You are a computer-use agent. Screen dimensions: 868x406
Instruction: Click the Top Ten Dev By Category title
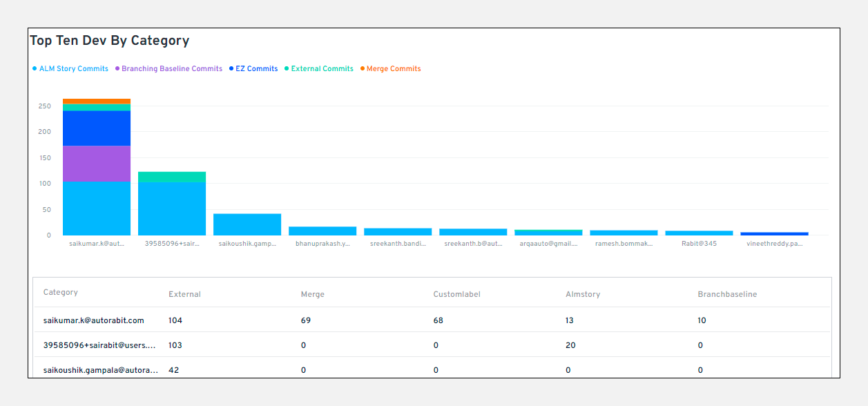[x=109, y=40]
